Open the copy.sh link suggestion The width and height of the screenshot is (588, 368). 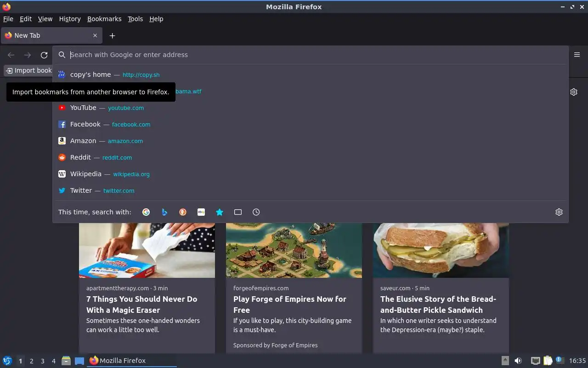pos(141,75)
